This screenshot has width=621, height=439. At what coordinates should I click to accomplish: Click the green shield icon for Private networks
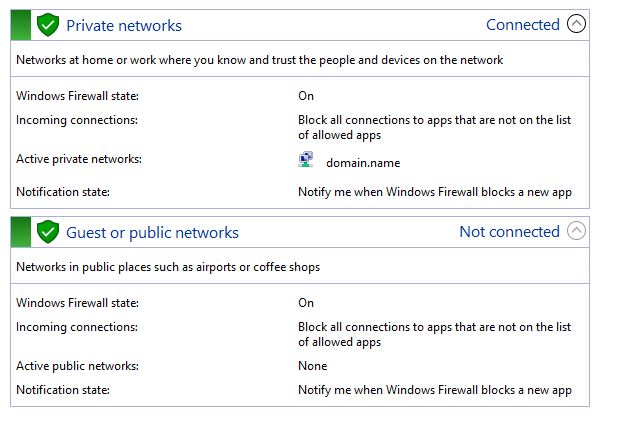48,25
